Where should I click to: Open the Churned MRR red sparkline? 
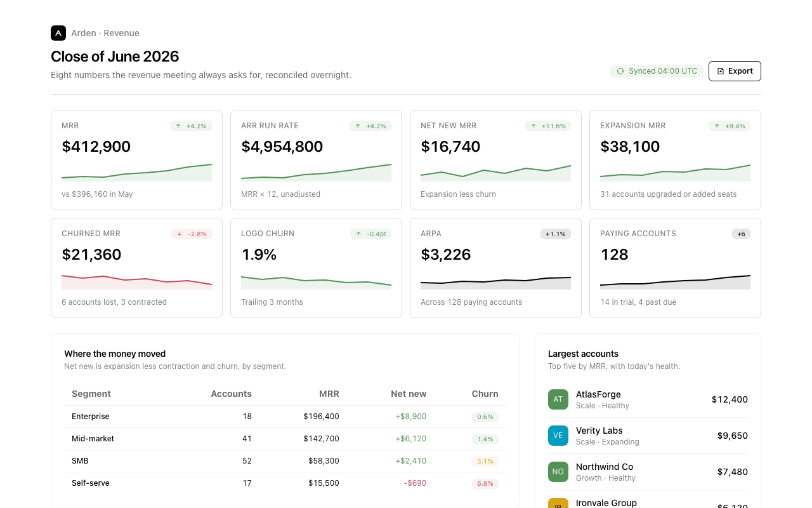136,281
